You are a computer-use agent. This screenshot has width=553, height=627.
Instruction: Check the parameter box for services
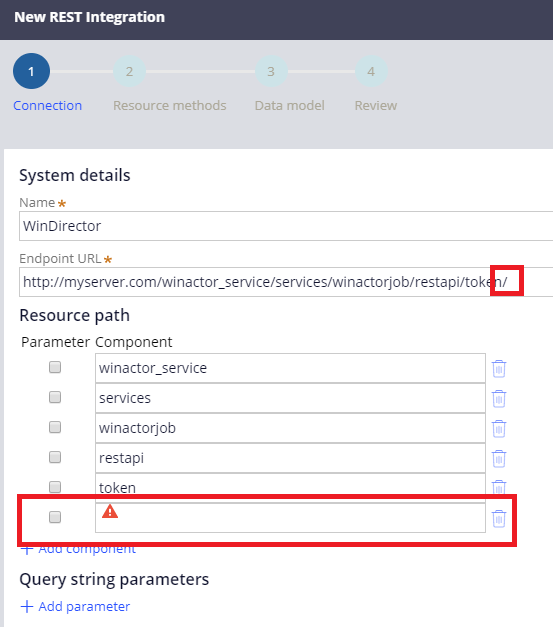coord(55,397)
